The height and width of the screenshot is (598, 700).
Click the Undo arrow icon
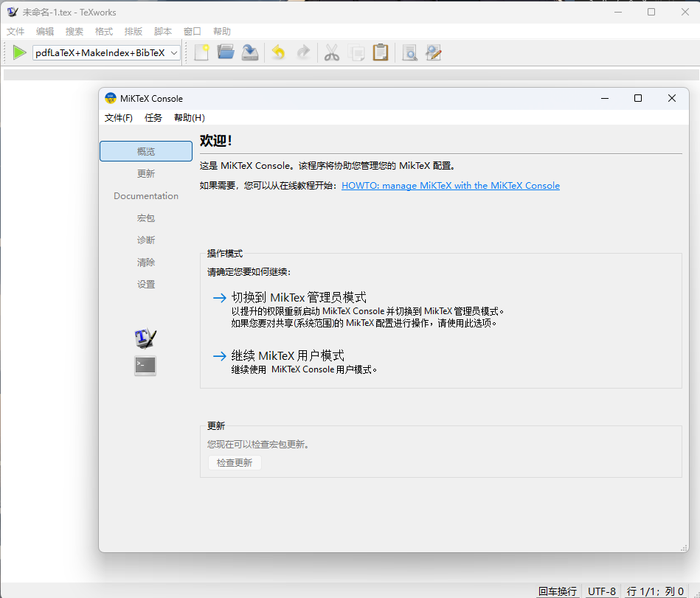click(278, 52)
